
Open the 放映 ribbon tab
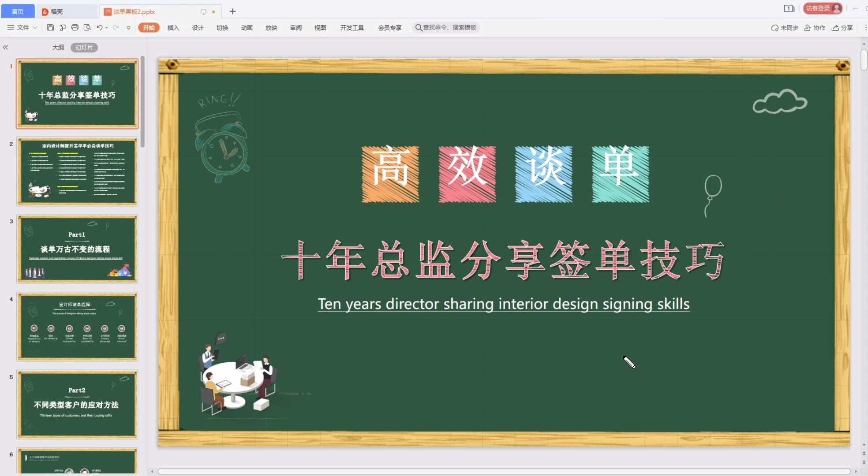(x=271, y=28)
